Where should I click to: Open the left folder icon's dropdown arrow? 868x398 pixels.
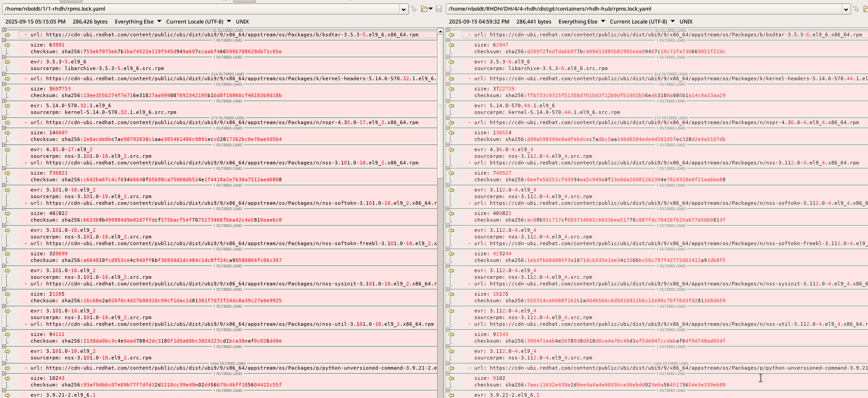430,9
